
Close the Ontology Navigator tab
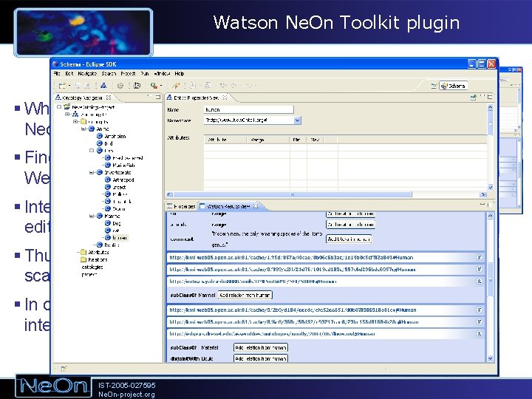click(x=109, y=98)
